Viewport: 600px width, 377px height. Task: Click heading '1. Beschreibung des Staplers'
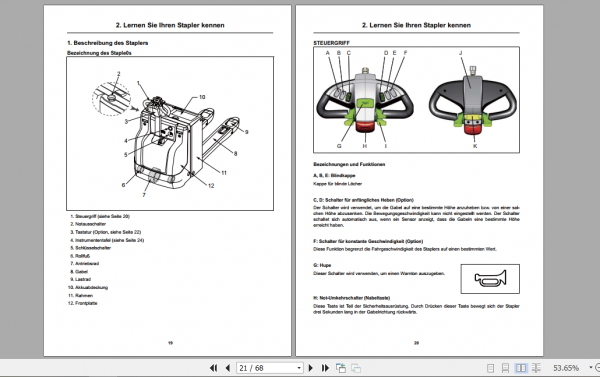pos(108,43)
